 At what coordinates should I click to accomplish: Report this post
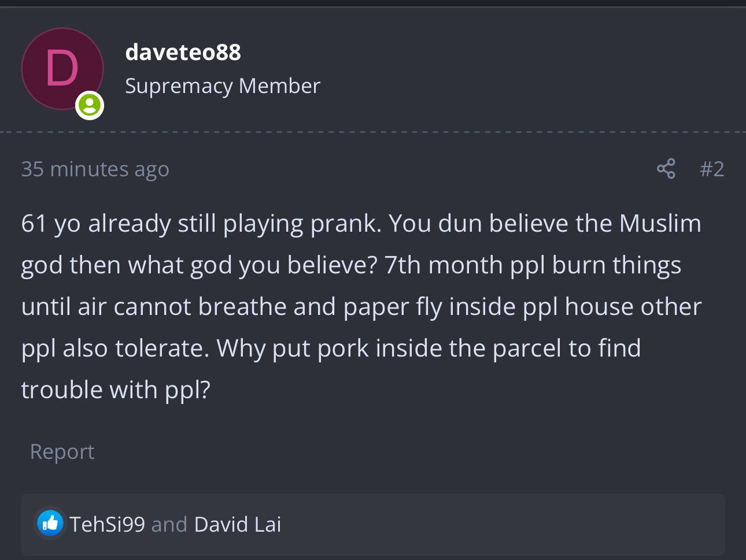[x=62, y=451]
